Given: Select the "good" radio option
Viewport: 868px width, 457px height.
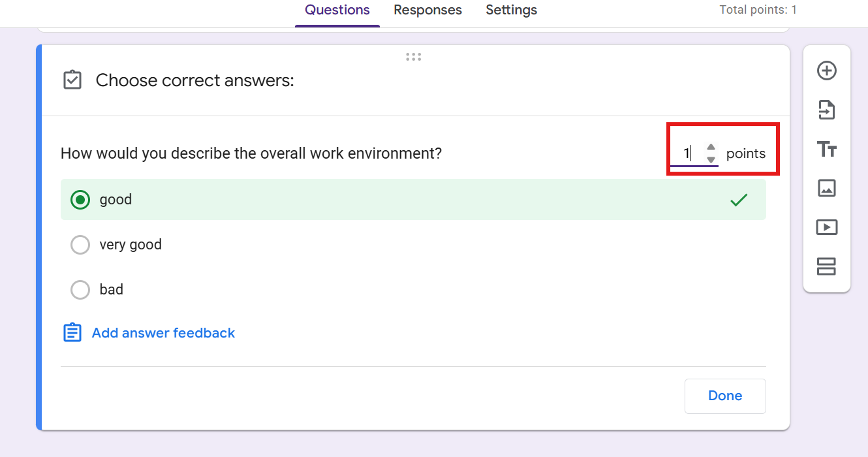Looking at the screenshot, I should click(80, 200).
